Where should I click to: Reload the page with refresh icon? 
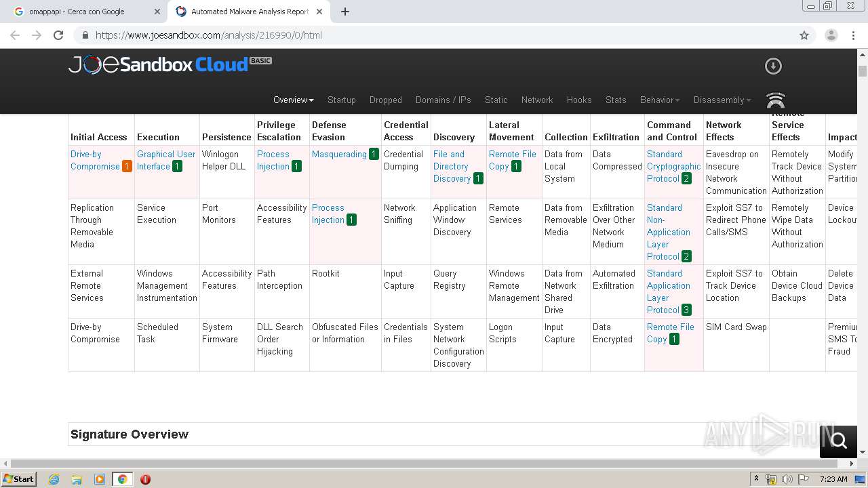(58, 35)
